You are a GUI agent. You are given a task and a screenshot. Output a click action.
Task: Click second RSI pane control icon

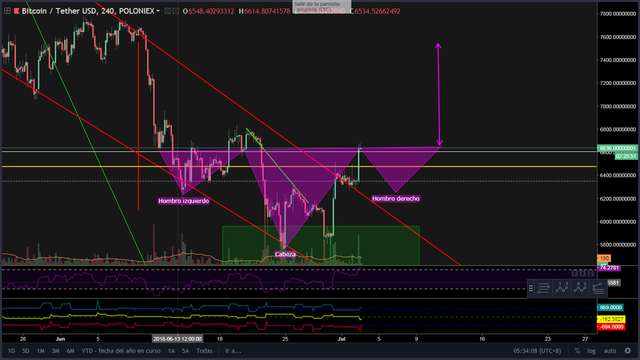pos(583,273)
